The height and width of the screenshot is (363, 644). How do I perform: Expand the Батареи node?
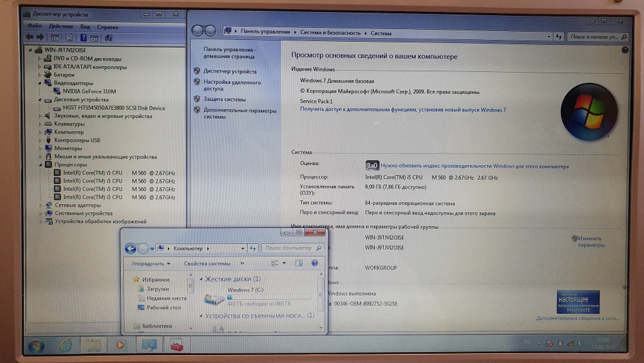pos(40,75)
